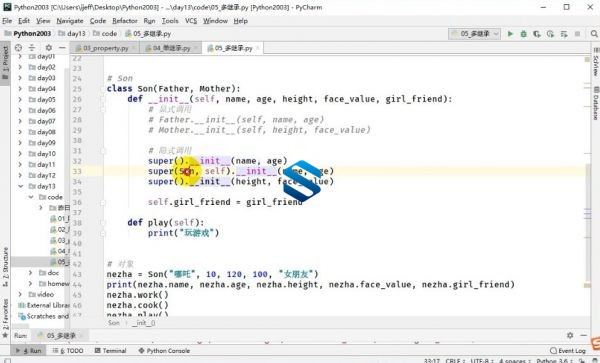Open the Navigate menu

70,21
